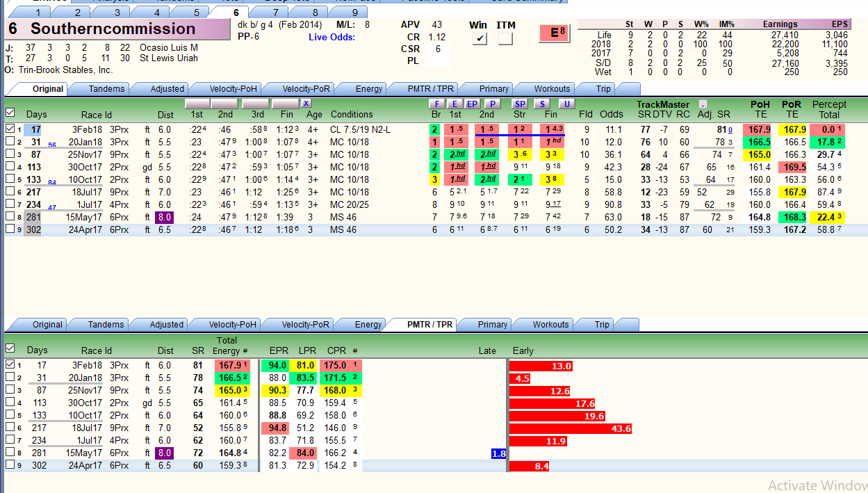Click the S running-style filter button

543,104
